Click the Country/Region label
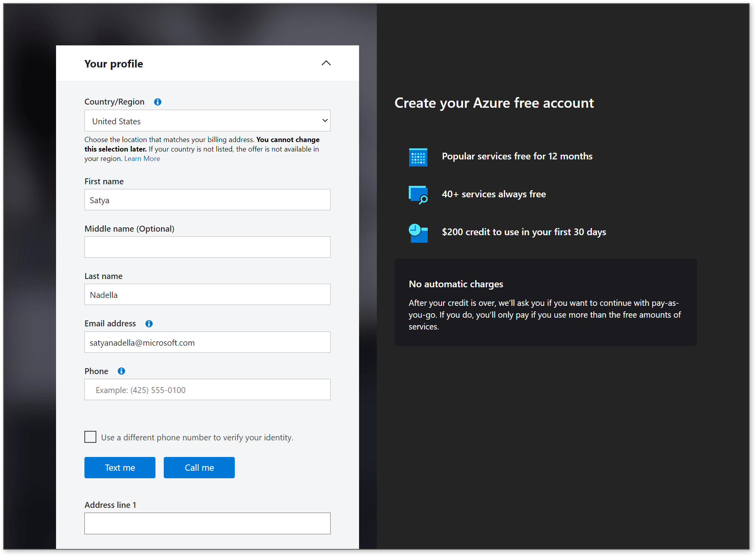Viewport: 756px width, 556px height. pos(114,102)
